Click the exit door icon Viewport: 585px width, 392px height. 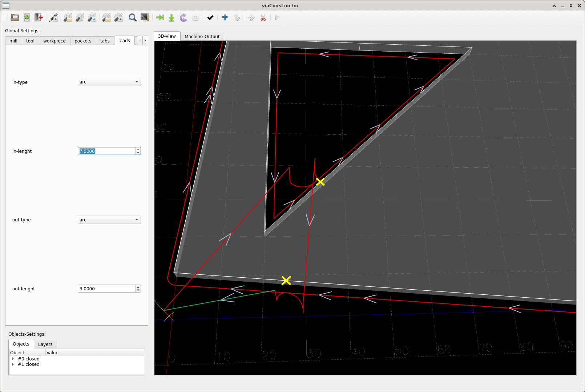(39, 17)
